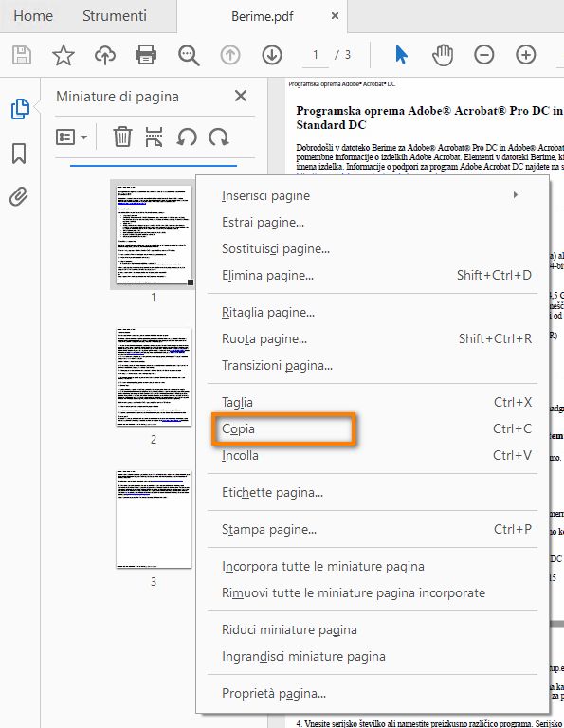This screenshot has width=564, height=728.
Task: Choose Rimuovi tutte le miniature pagina incorporate
Action: click(372, 592)
